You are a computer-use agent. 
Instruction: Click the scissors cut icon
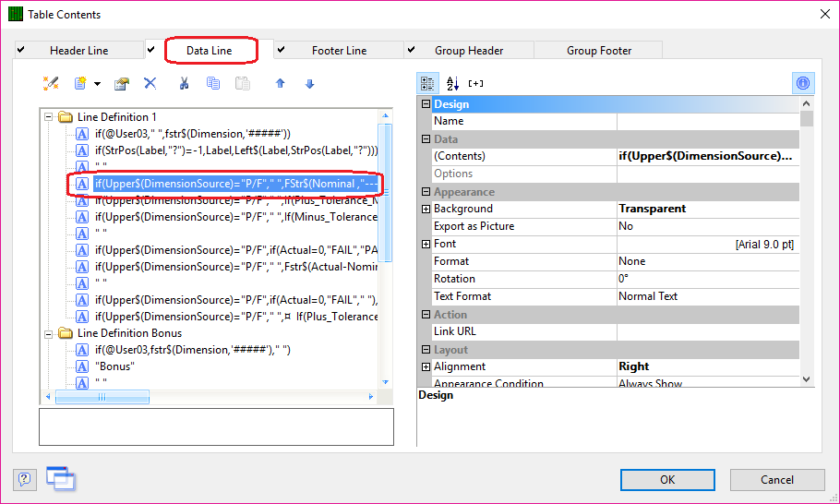coord(184,83)
